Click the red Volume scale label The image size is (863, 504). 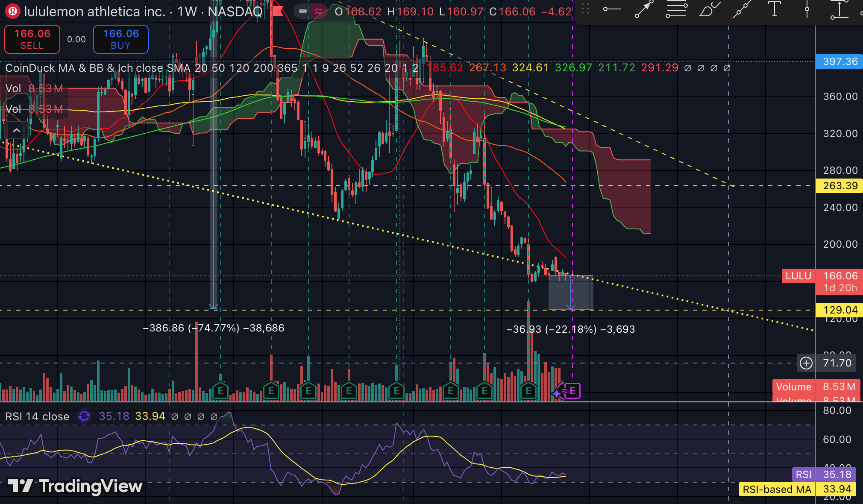[794, 387]
